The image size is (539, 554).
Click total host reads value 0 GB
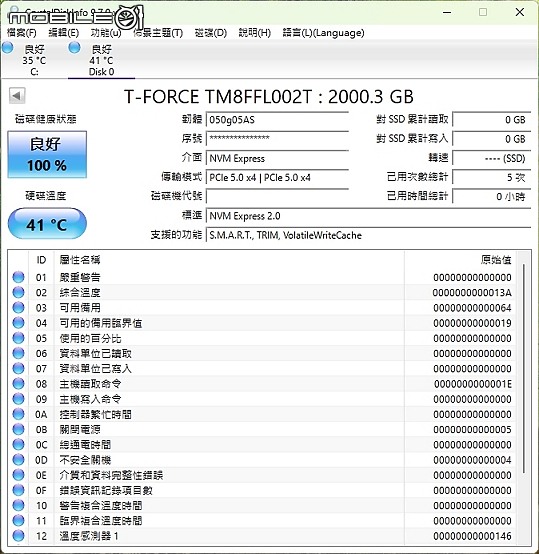click(492, 120)
